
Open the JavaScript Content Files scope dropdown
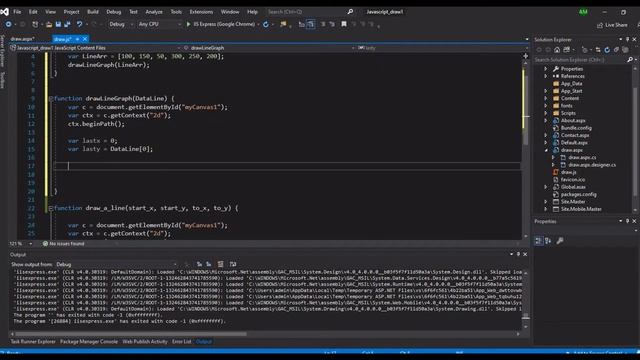[x=95, y=48]
